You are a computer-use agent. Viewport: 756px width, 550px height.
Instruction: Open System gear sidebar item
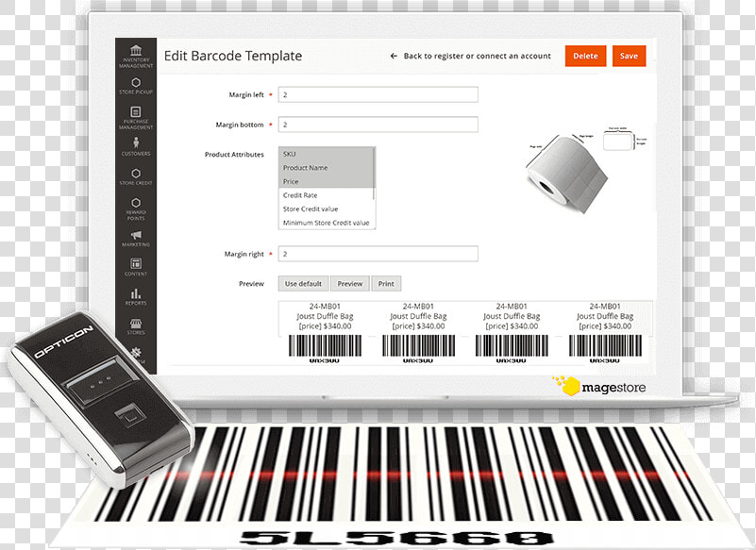tap(137, 356)
